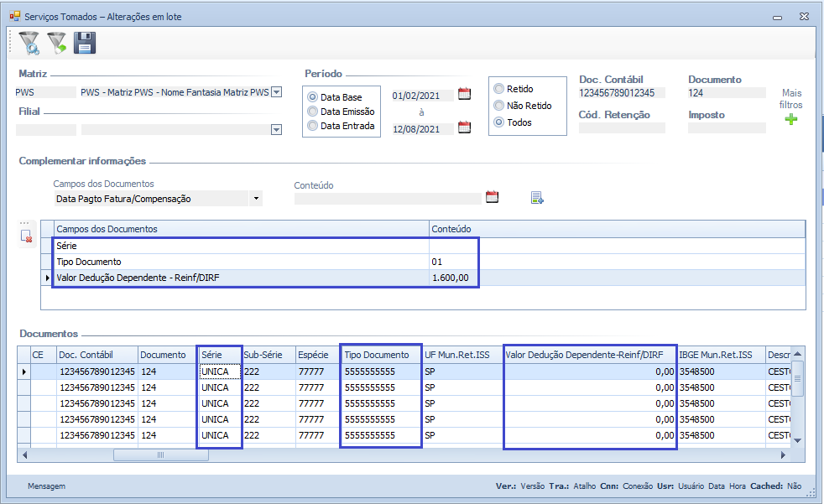Click the filter settings funnel icon

(29, 43)
